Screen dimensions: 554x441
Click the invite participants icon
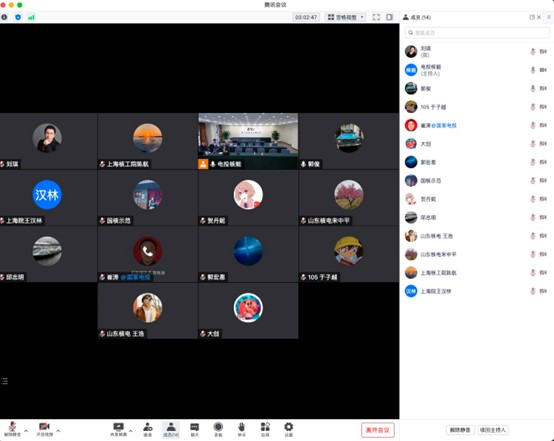[x=148, y=429]
